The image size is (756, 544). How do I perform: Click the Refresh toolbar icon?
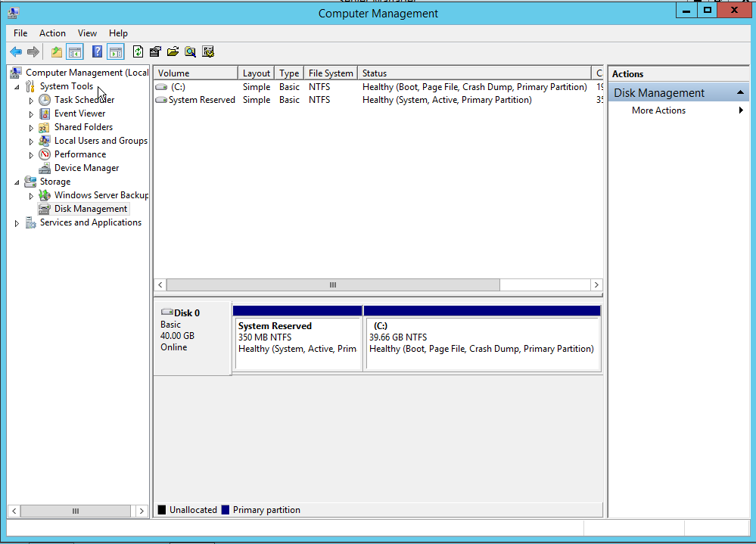click(x=138, y=52)
